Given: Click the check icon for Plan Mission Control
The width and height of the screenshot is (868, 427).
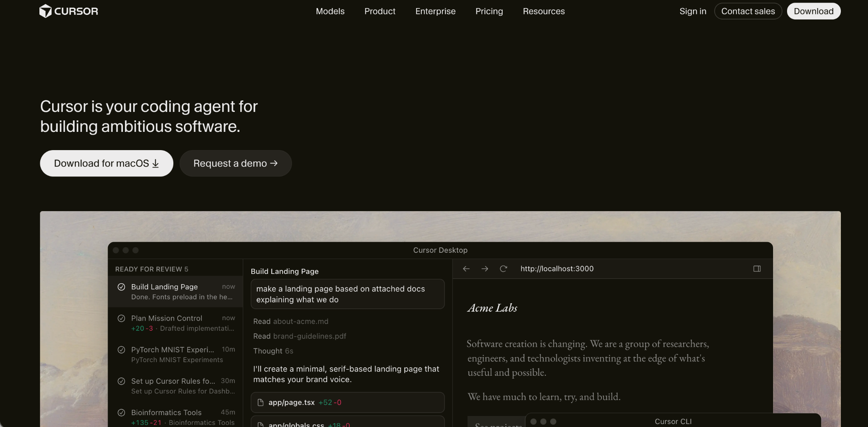Looking at the screenshot, I should (x=121, y=318).
